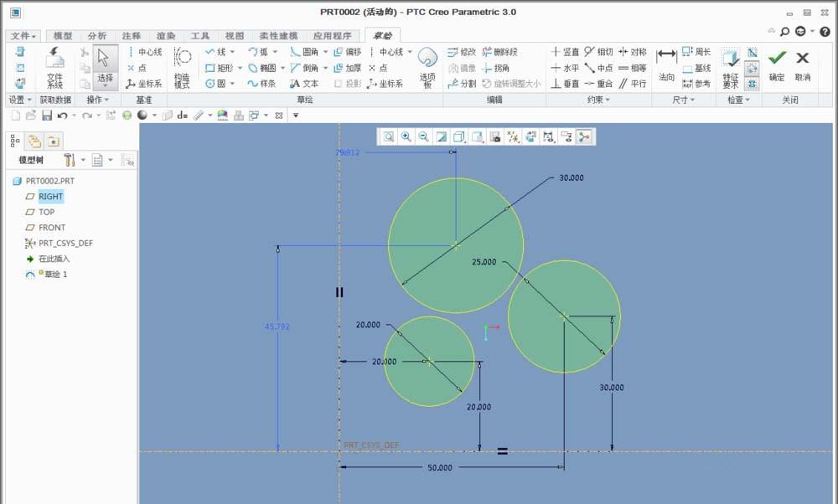Apply the Parallel (平行) constraint
The height and width of the screenshot is (504, 838).
[x=639, y=83]
